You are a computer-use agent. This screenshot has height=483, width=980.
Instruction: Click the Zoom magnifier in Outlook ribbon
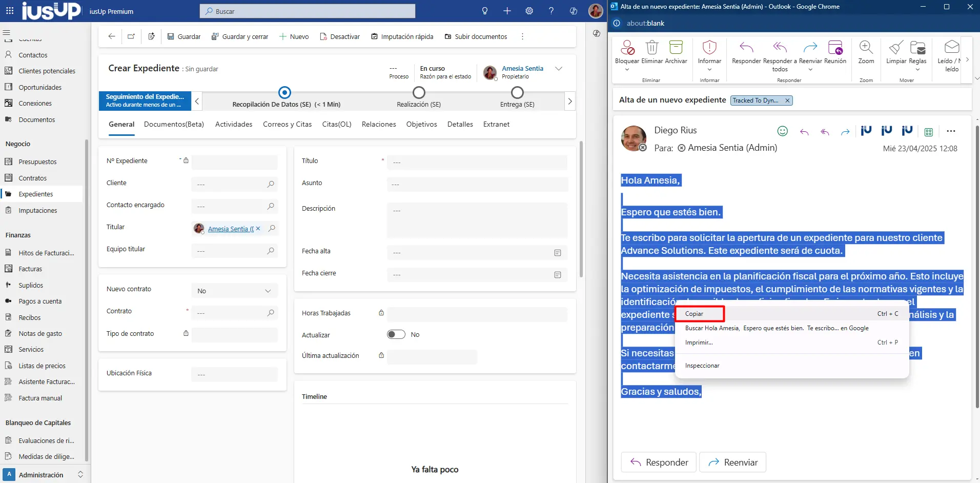[x=866, y=48]
